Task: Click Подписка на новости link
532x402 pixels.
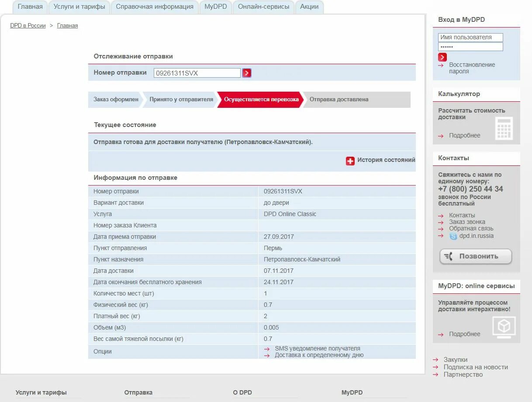Action: point(476,368)
